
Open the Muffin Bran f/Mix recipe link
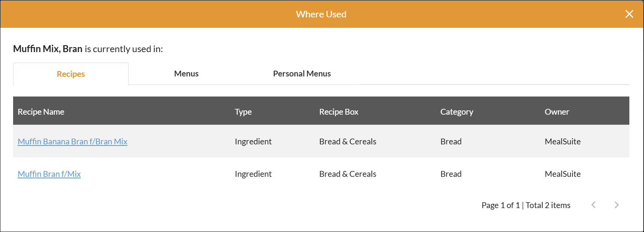point(49,174)
